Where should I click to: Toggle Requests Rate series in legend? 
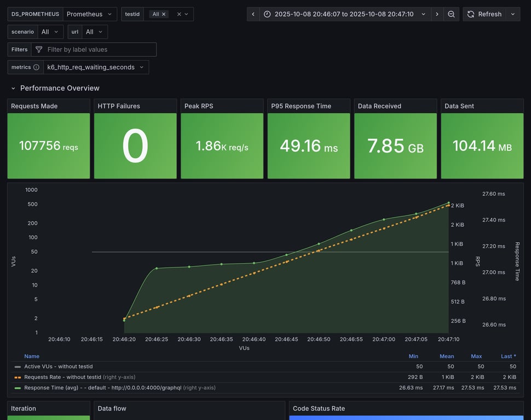(63, 377)
